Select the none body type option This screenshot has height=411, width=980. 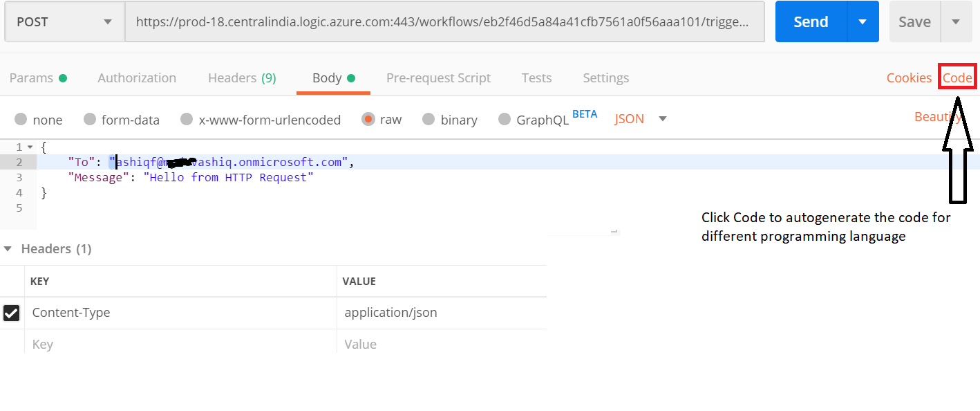[x=21, y=118]
